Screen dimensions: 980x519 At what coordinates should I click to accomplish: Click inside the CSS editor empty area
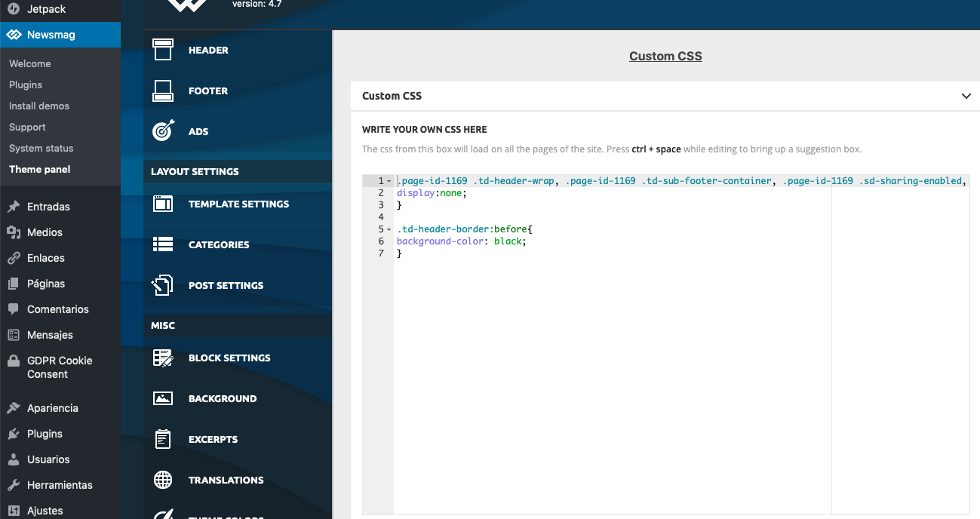(612, 385)
